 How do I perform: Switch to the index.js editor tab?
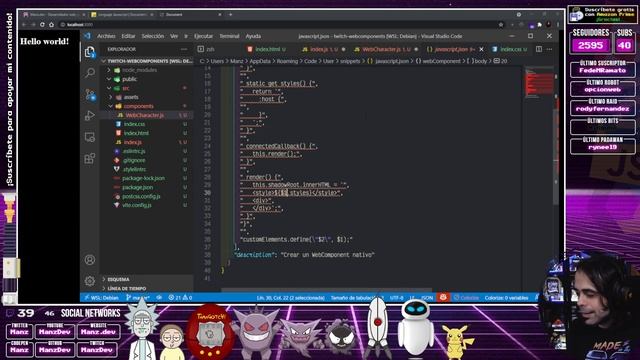(x=324, y=49)
